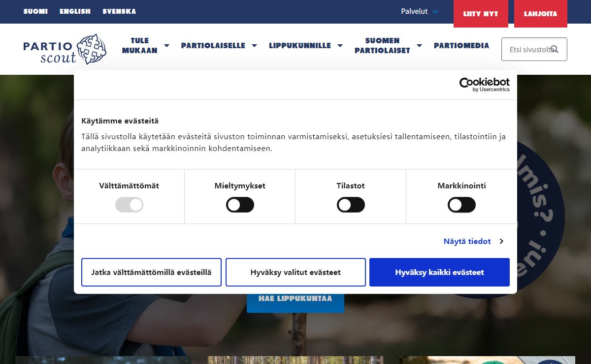The height and width of the screenshot is (364, 591).
Task: Expand the Tule mukaan menu arrow
Action: (166, 45)
